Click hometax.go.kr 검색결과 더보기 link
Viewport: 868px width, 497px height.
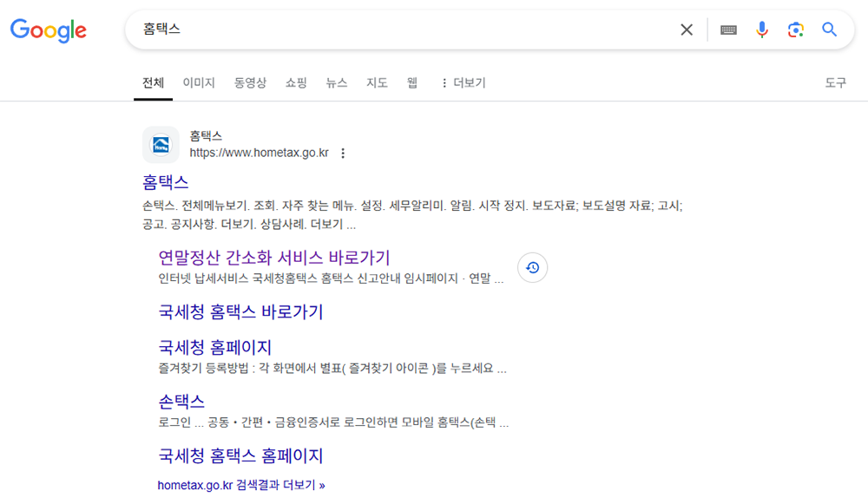pos(241,486)
